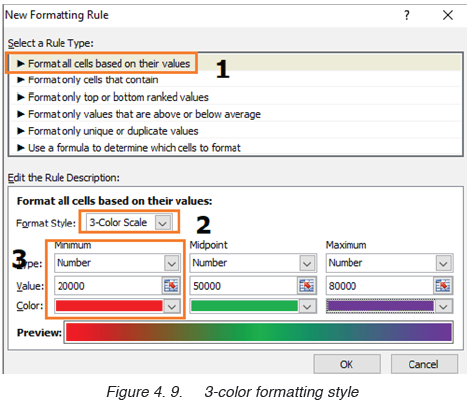Confirm the rule with OK
469x405 pixels.
(347, 364)
